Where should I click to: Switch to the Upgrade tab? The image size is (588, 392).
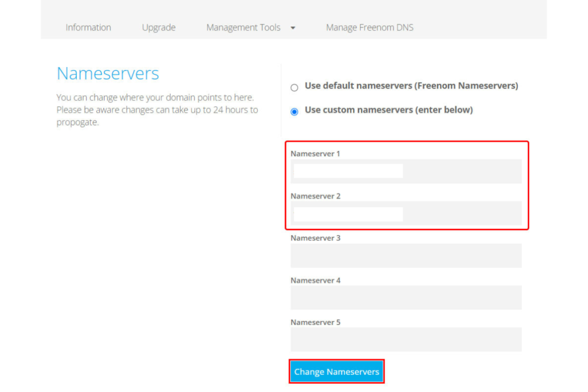point(158,28)
